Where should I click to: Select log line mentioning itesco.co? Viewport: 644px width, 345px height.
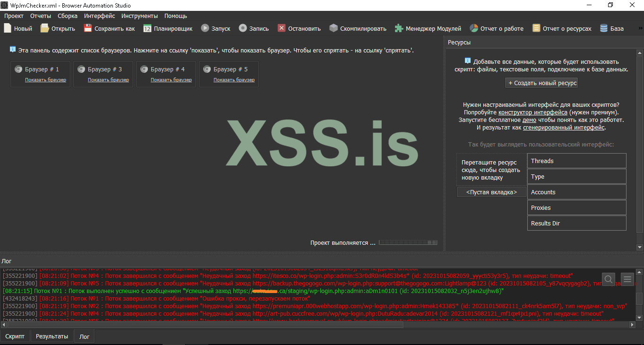[x=288, y=276]
